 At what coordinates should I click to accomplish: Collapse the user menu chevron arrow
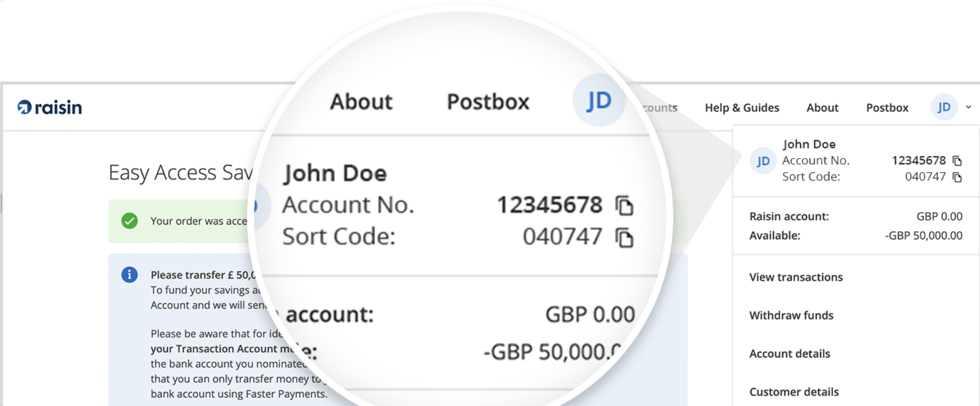968,107
